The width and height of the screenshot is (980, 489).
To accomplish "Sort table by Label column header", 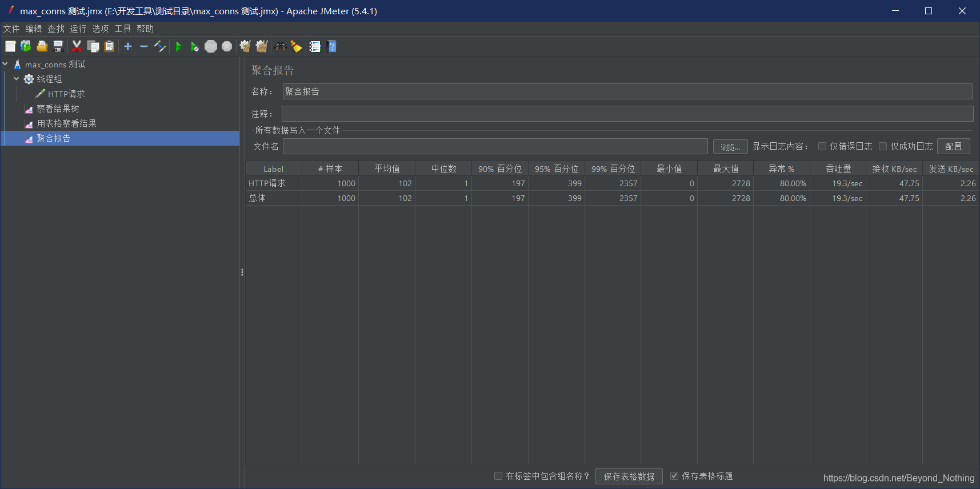I will [x=274, y=169].
